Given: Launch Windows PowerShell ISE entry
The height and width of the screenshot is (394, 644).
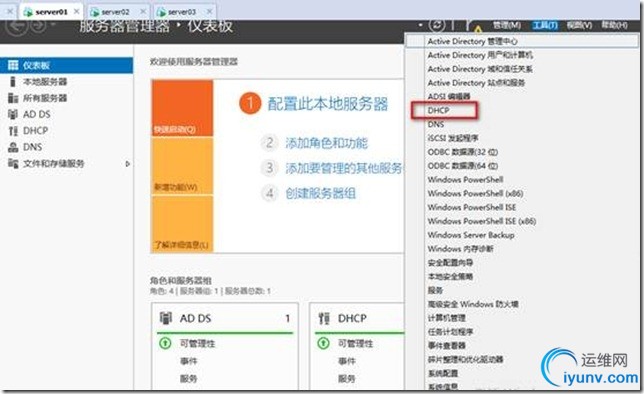Looking at the screenshot, I should (x=522, y=207).
